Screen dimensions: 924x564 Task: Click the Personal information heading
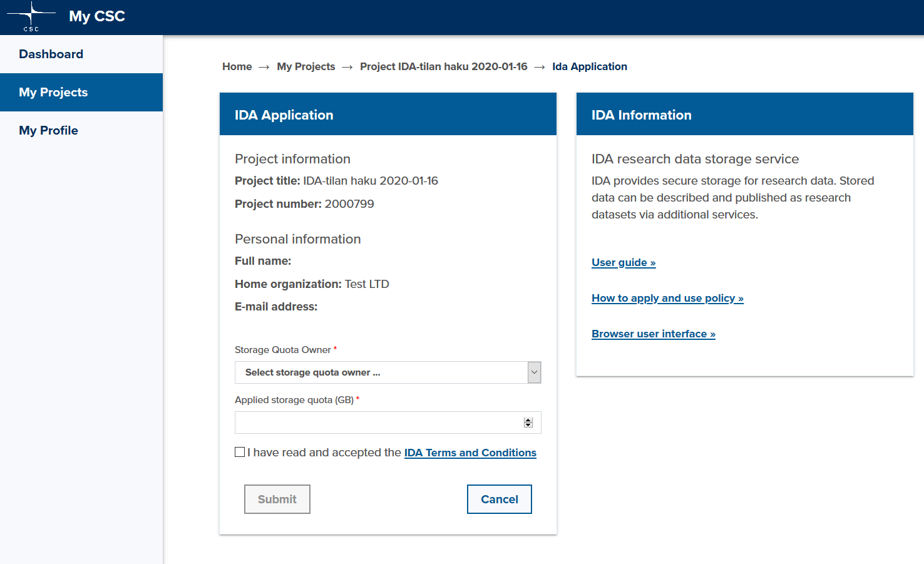pyautogui.click(x=297, y=239)
